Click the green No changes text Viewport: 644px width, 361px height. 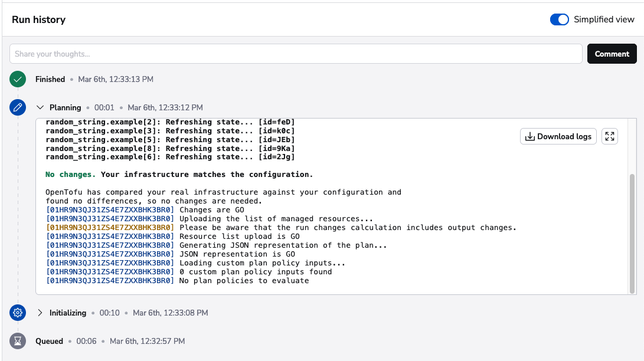(x=70, y=175)
